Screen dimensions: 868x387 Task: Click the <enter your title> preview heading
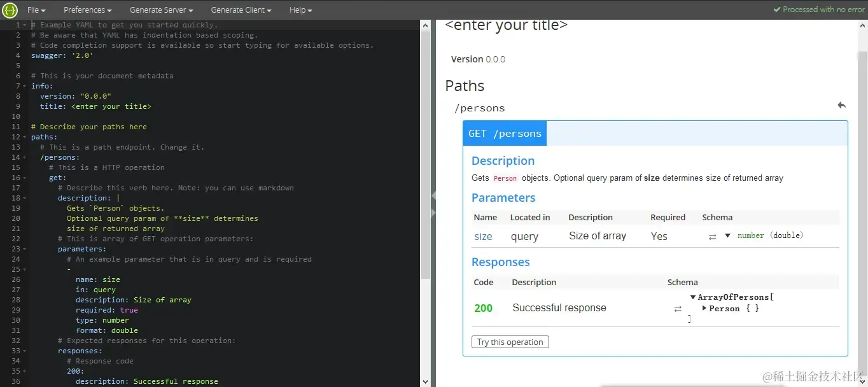507,25
